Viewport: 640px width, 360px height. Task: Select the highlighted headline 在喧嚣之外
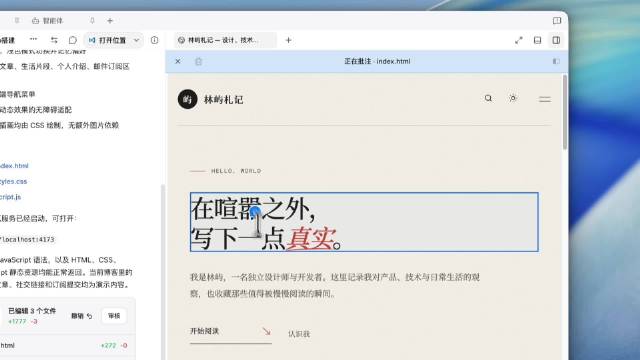click(x=364, y=222)
